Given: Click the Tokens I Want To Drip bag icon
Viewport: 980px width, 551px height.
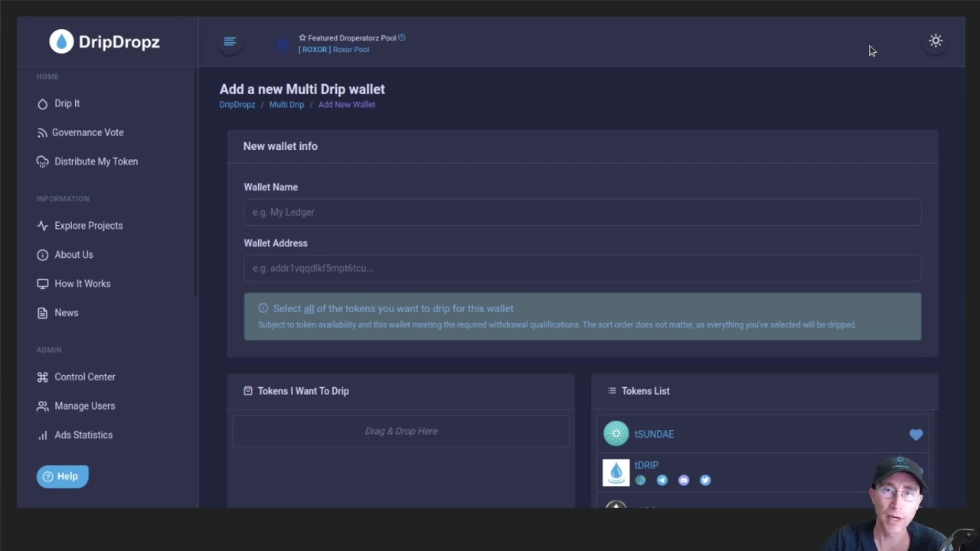Looking at the screenshot, I should coord(248,391).
